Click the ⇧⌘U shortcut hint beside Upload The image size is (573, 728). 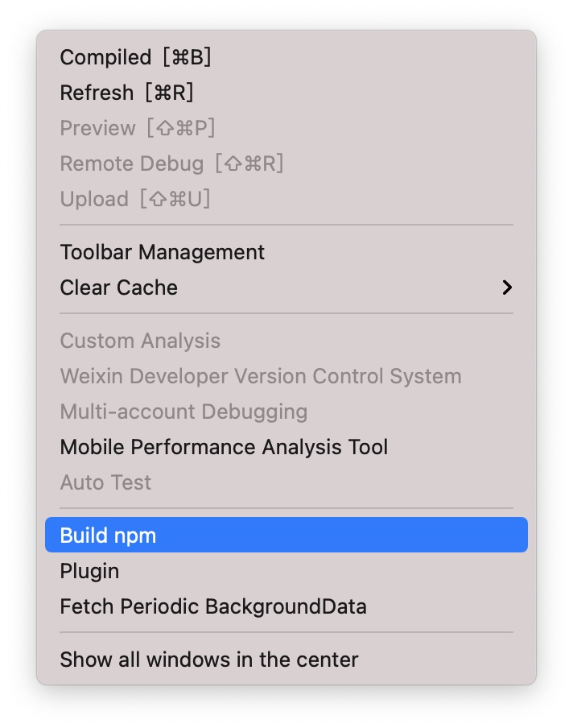(x=175, y=200)
